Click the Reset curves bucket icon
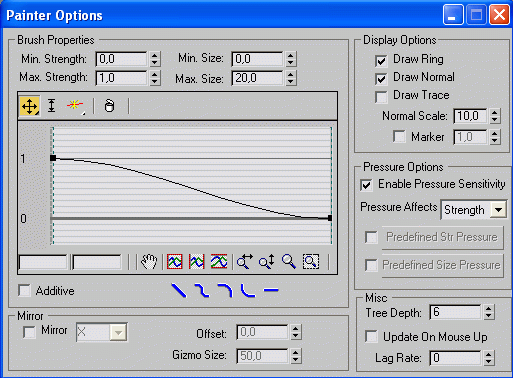 (109, 106)
